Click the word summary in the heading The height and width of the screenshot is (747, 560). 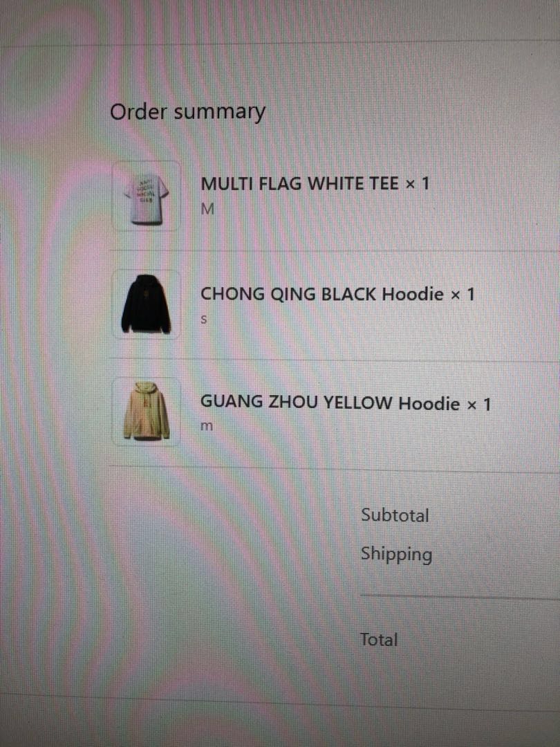(219, 113)
